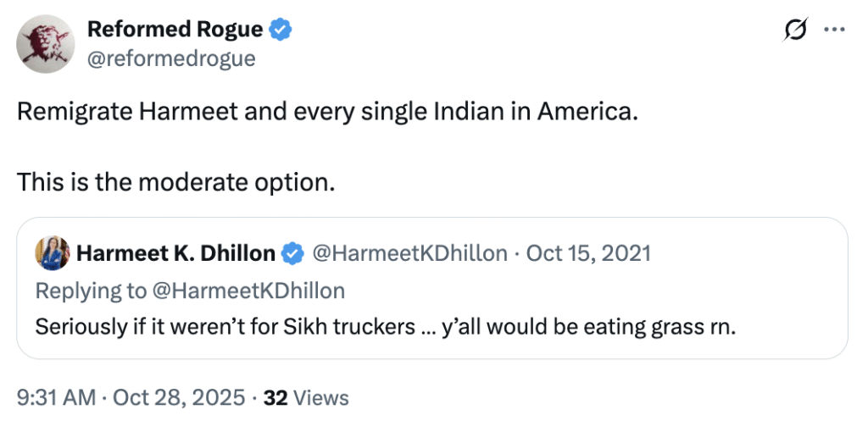Click Reformed Rogue's profile avatar

46,44
